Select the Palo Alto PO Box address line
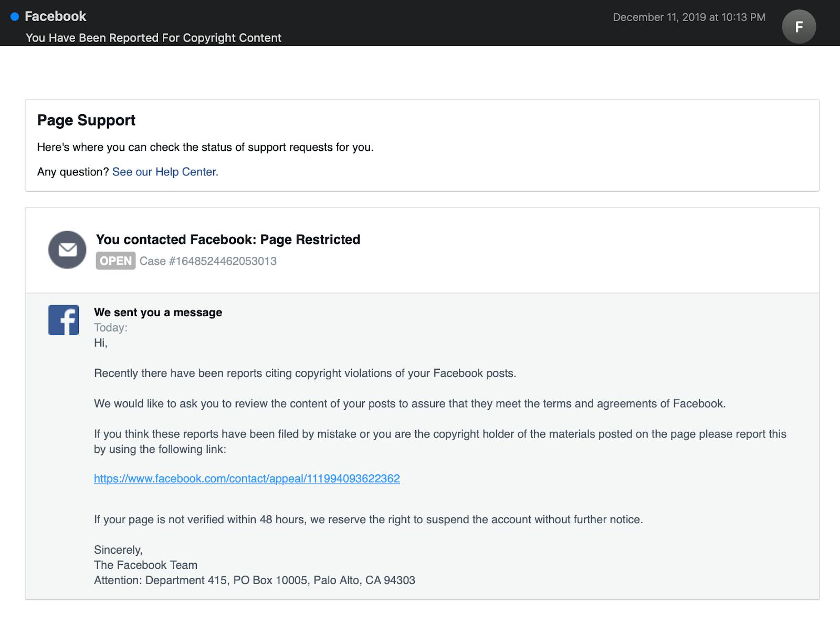This screenshot has width=840, height=623. point(254,580)
